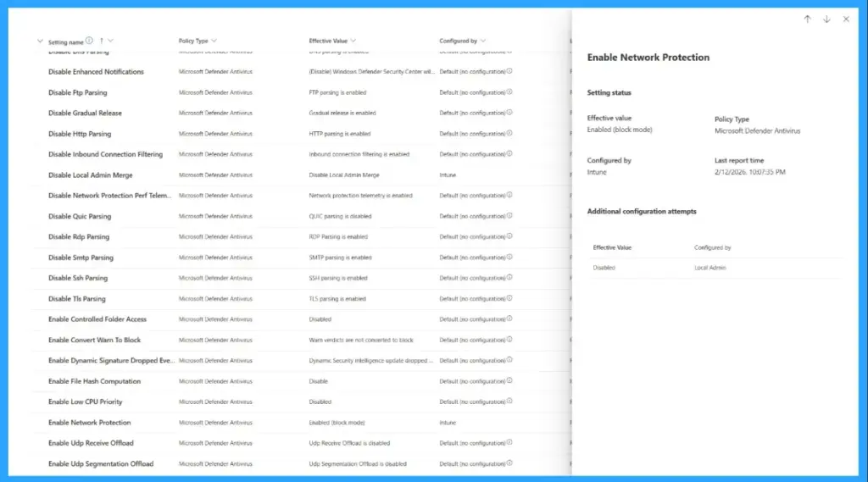Image resolution: width=868 pixels, height=482 pixels.
Task: Click info icon in Disable Ssh Parsing row
Action: coord(509,277)
